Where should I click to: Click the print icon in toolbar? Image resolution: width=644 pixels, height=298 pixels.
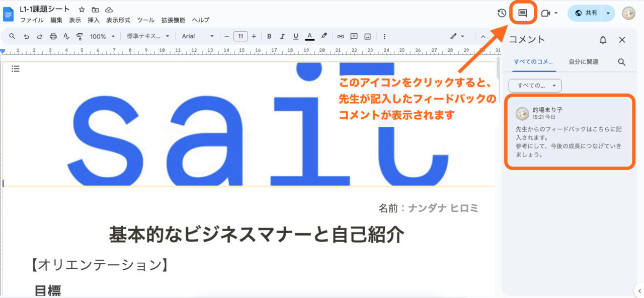pos(53,36)
